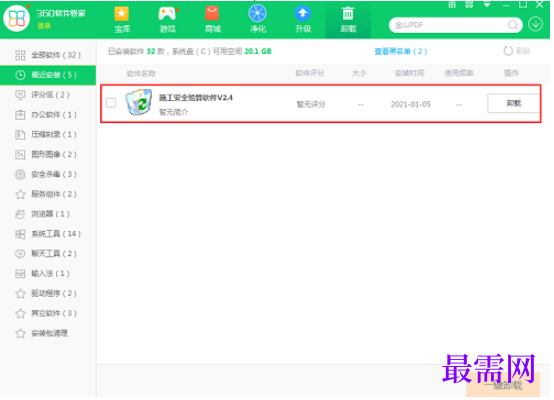Click the search magnifier icon

coord(513,25)
